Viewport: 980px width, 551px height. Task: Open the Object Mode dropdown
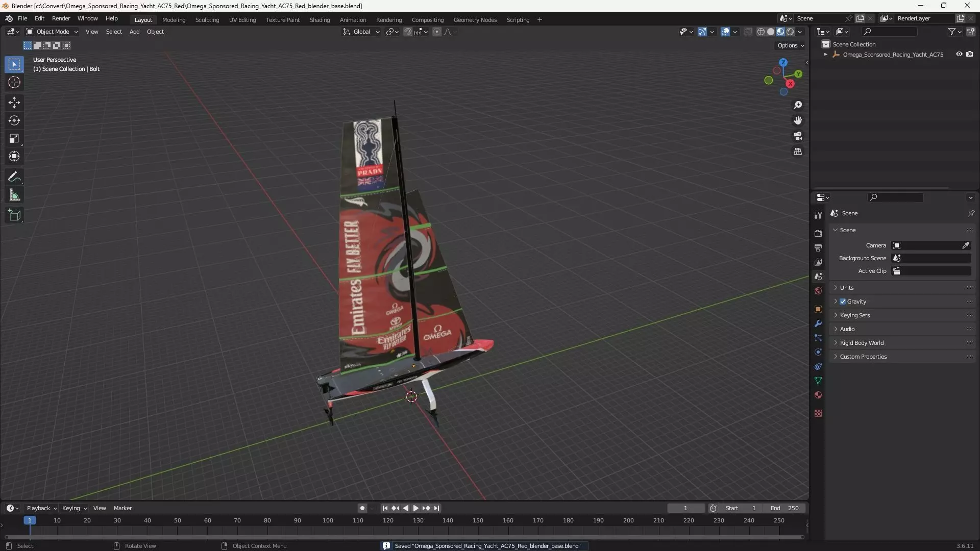click(52, 32)
